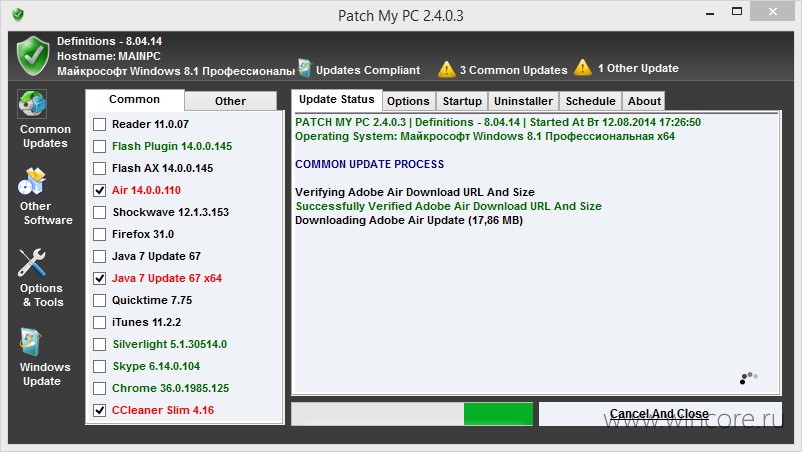Click the 1 Other Update label

[x=638, y=68]
